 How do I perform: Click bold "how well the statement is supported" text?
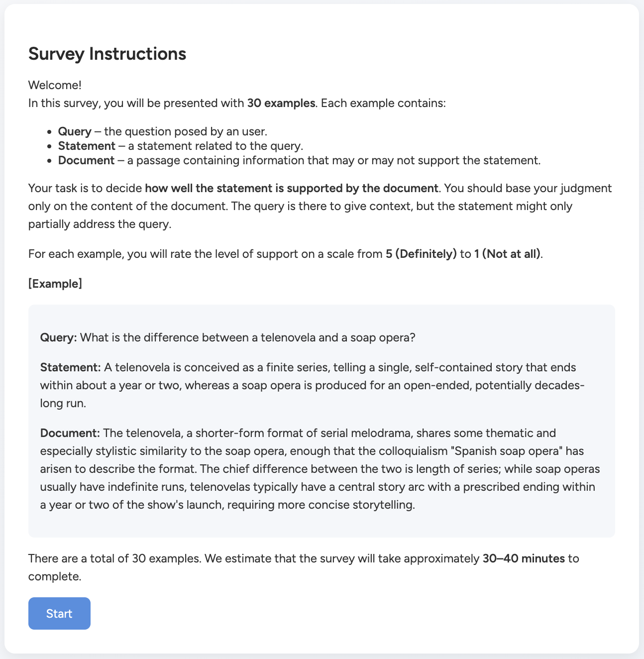(x=291, y=189)
